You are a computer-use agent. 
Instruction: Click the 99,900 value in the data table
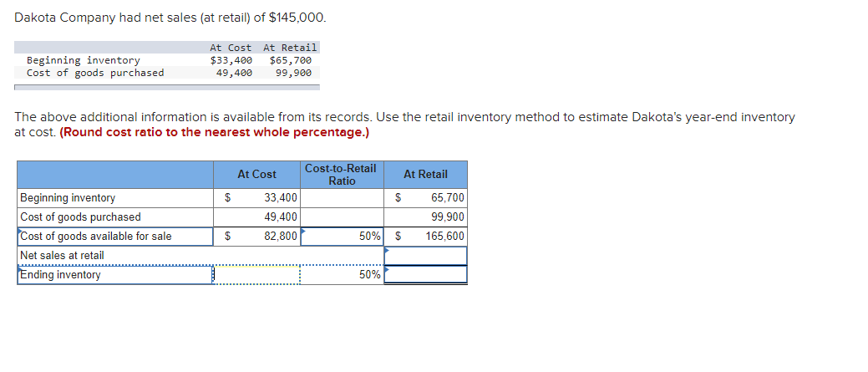pos(293,73)
